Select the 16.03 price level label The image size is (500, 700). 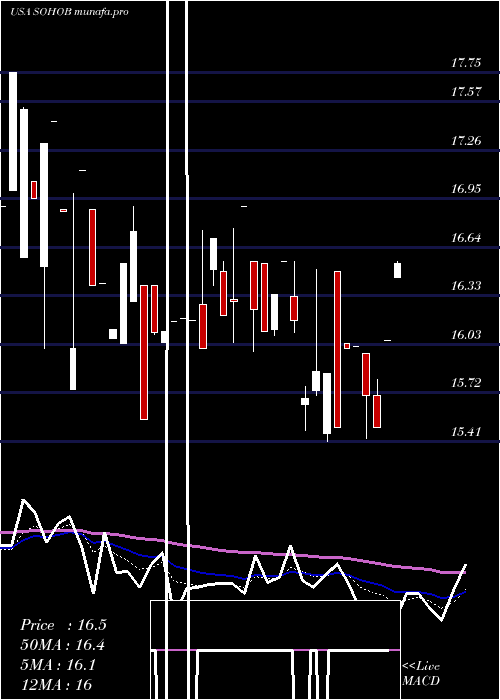coord(466,335)
